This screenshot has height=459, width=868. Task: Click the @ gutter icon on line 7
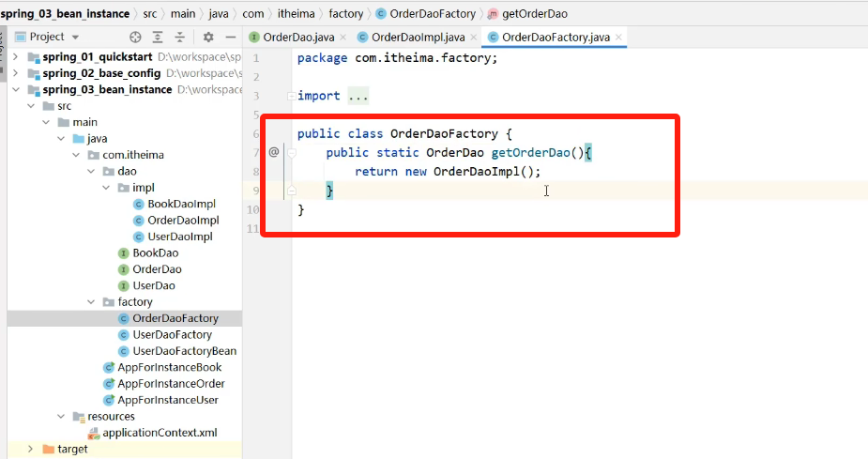pos(273,152)
